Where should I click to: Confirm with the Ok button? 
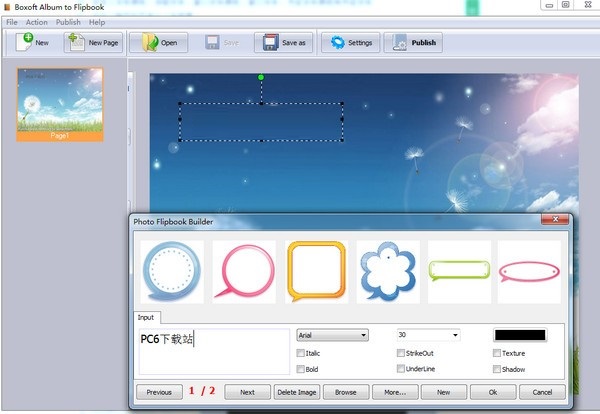[x=493, y=392]
